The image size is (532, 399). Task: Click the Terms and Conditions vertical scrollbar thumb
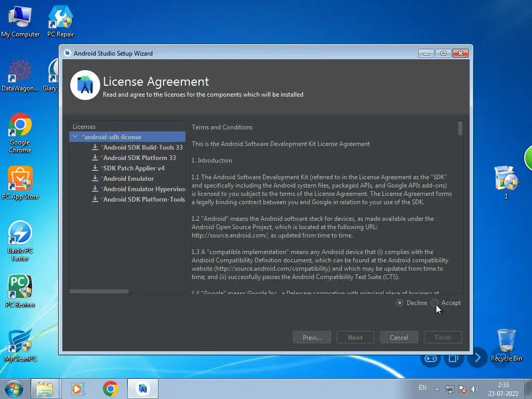click(460, 129)
